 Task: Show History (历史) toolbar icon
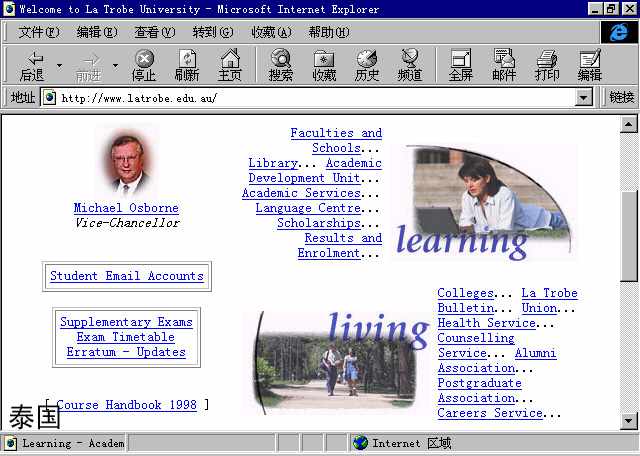(x=367, y=66)
